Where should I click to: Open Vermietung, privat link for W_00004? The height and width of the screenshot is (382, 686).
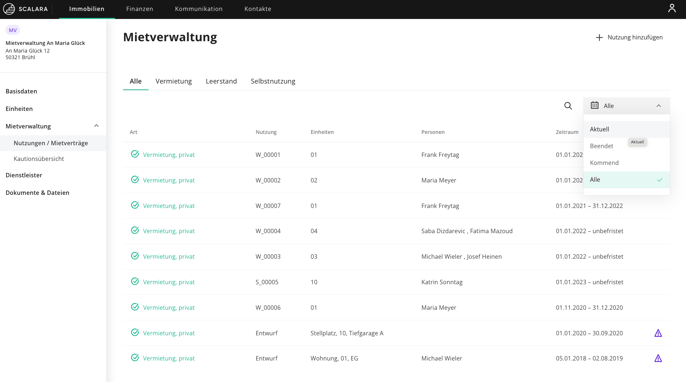coord(168,231)
